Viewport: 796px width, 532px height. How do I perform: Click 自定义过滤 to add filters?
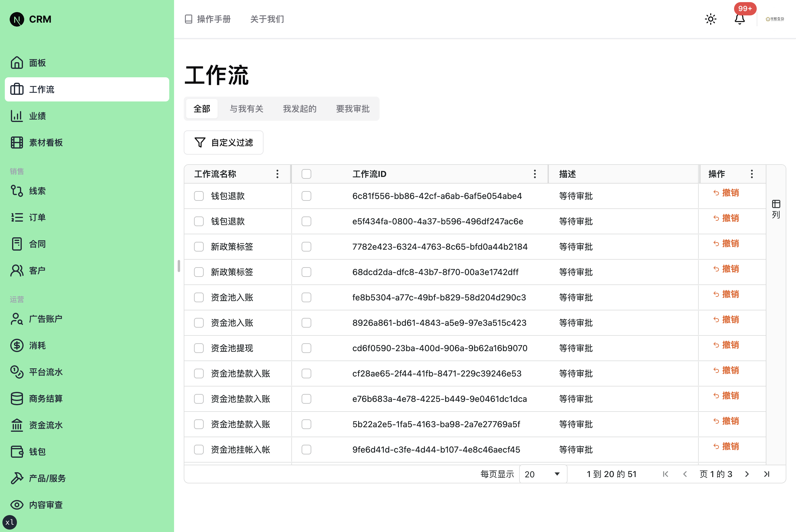223,143
